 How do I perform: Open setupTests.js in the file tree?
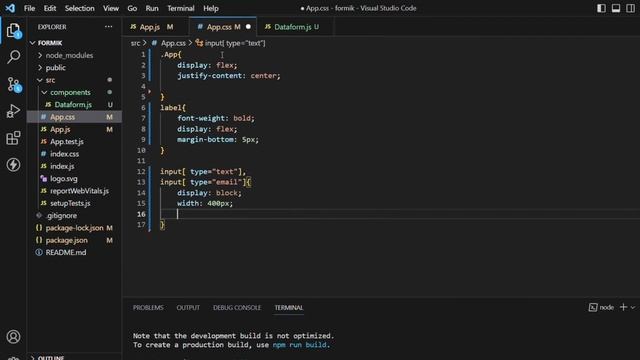[74, 203]
